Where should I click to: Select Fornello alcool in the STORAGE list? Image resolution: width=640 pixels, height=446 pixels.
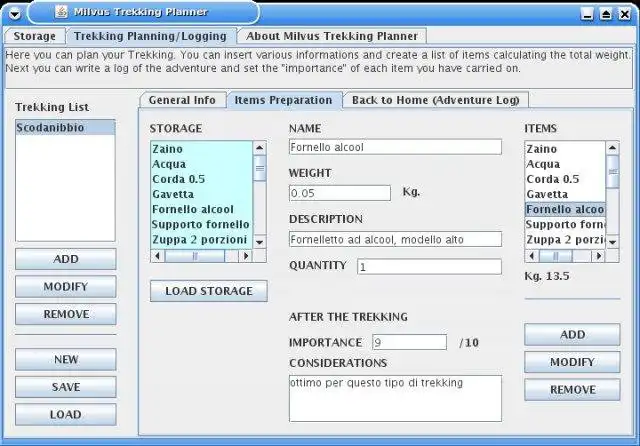pos(202,209)
